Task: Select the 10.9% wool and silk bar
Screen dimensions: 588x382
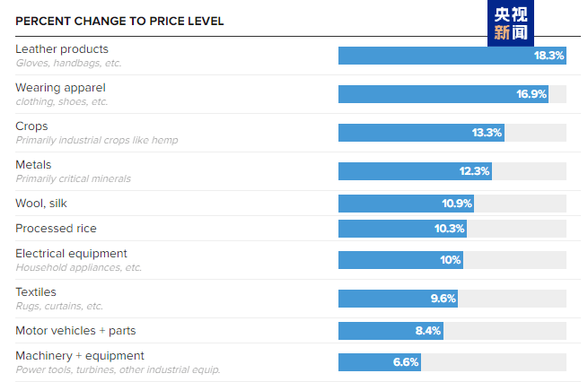Action: click(406, 204)
